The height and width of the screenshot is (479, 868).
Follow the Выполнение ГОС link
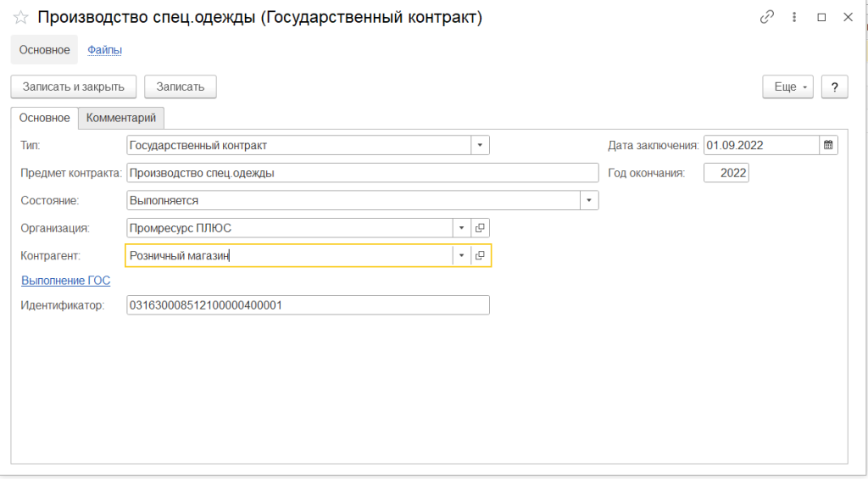(x=65, y=281)
